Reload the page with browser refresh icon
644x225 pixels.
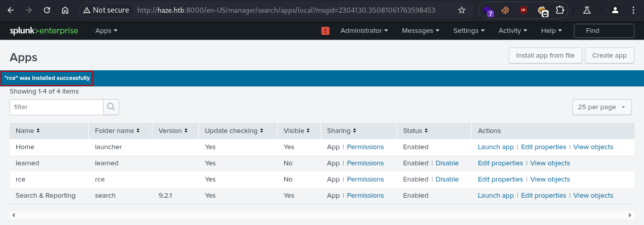point(47,10)
